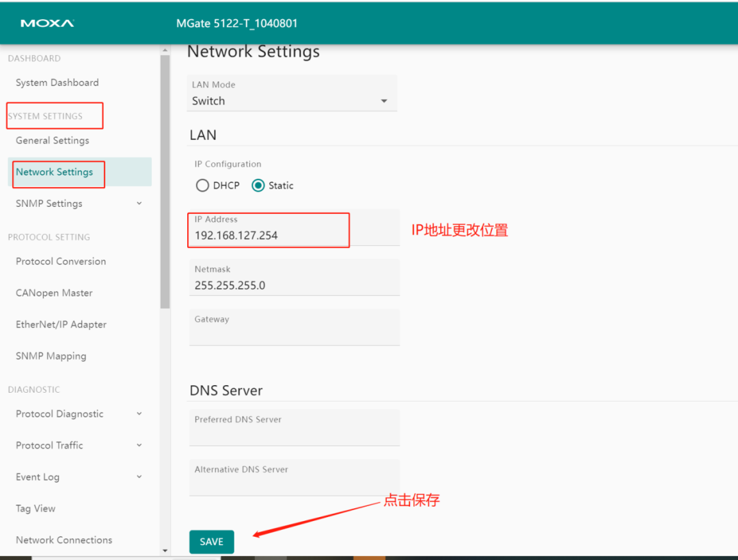Open the Tag View page
Image resolution: width=738 pixels, height=560 pixels.
click(x=36, y=508)
